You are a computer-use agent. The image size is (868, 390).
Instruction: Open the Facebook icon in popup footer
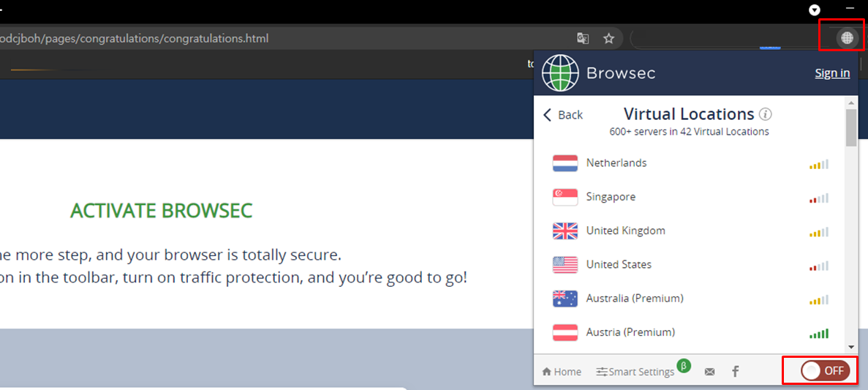click(735, 372)
